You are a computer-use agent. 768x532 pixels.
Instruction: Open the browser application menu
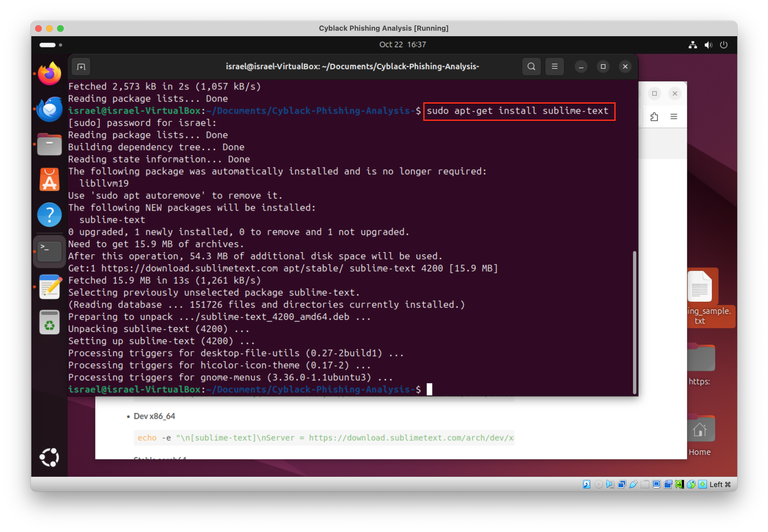pyautogui.click(x=674, y=117)
